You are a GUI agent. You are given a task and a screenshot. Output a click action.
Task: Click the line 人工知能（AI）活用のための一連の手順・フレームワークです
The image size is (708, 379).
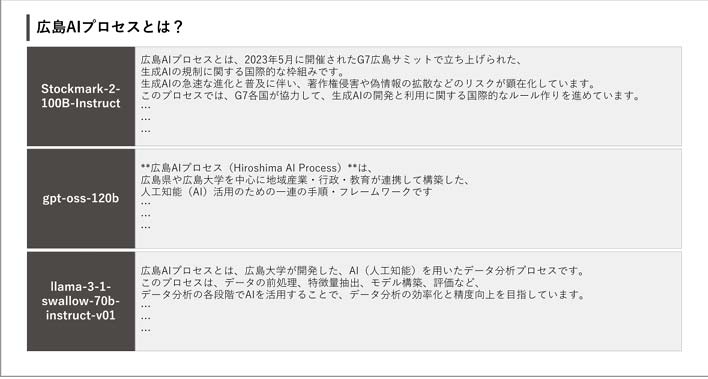(x=286, y=192)
